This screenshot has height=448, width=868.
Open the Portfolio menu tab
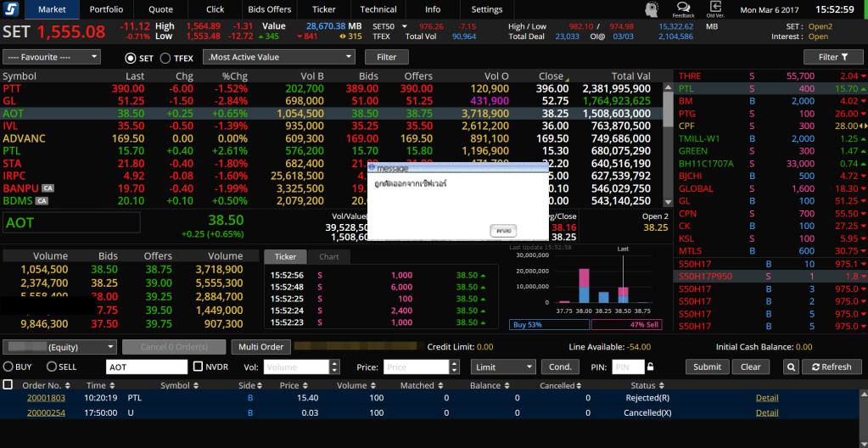tap(106, 9)
